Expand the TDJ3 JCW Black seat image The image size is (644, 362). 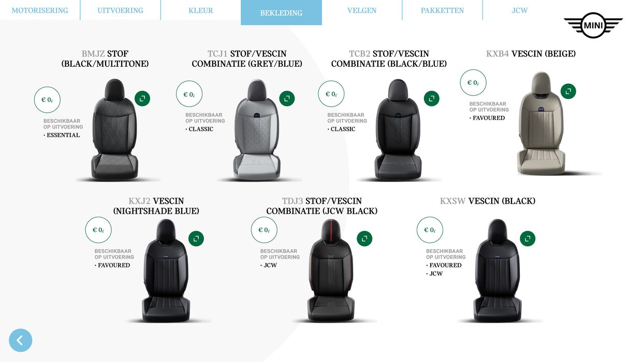(364, 238)
